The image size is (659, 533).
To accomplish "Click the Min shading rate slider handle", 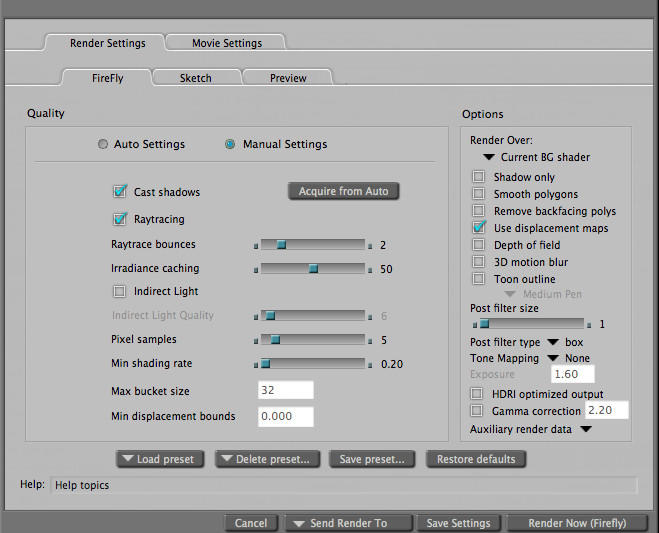I will [266, 364].
